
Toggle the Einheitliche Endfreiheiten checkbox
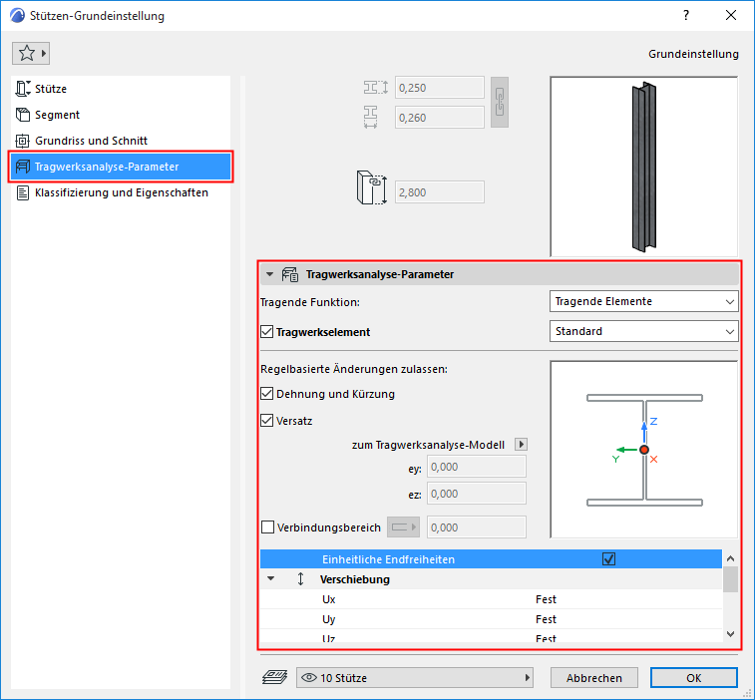click(x=608, y=559)
